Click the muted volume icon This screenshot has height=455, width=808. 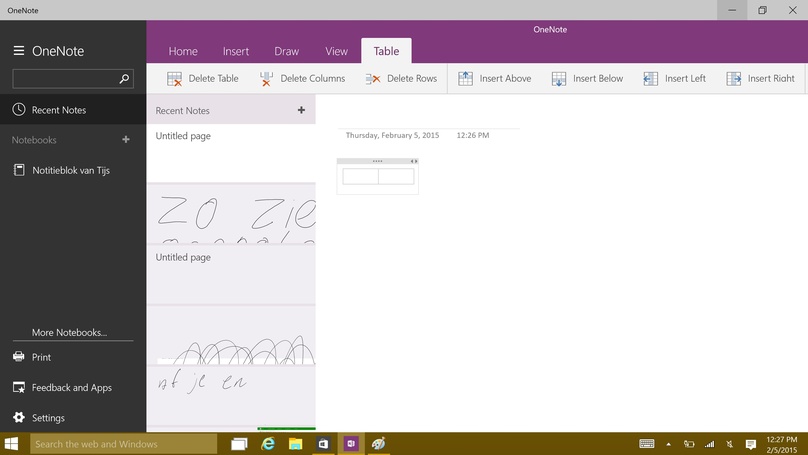pyautogui.click(x=730, y=444)
